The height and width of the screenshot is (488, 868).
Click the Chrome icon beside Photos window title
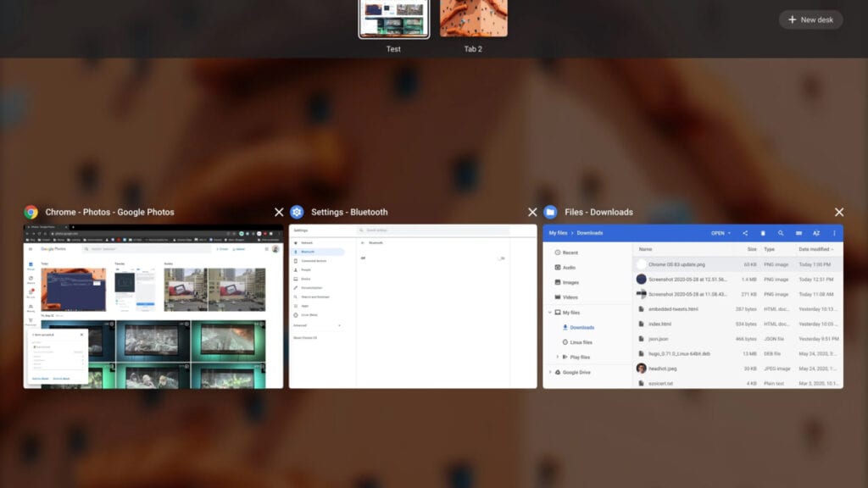coord(31,212)
